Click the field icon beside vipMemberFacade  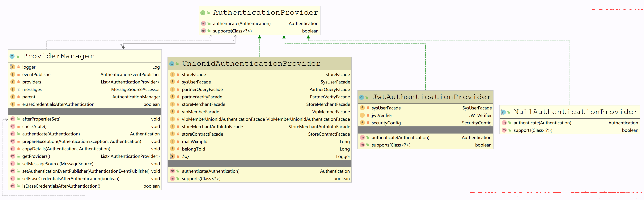point(172,112)
